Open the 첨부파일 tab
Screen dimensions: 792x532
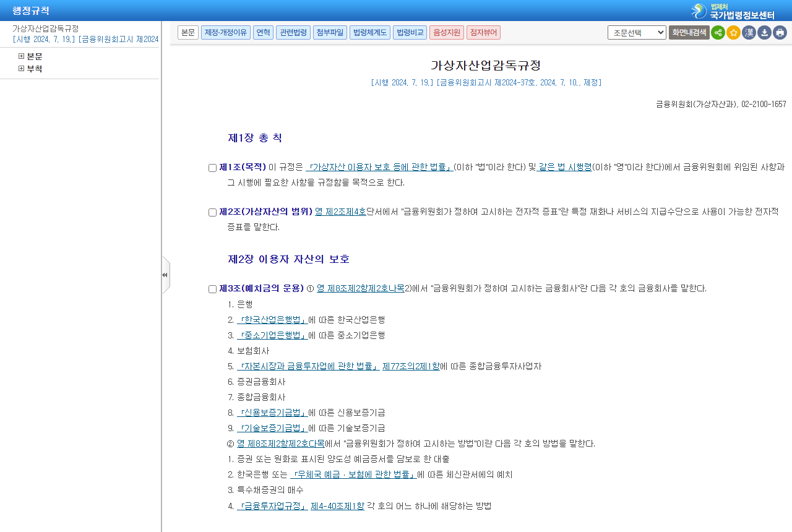330,32
